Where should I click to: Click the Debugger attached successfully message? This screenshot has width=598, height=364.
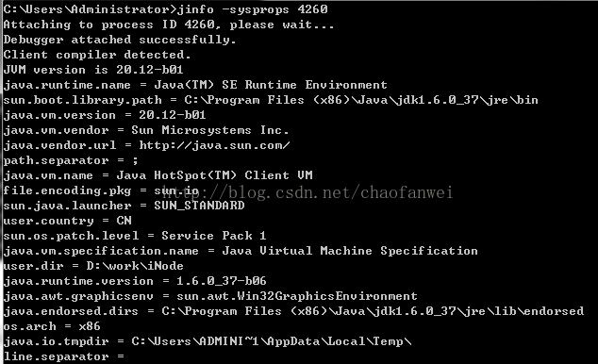point(120,40)
